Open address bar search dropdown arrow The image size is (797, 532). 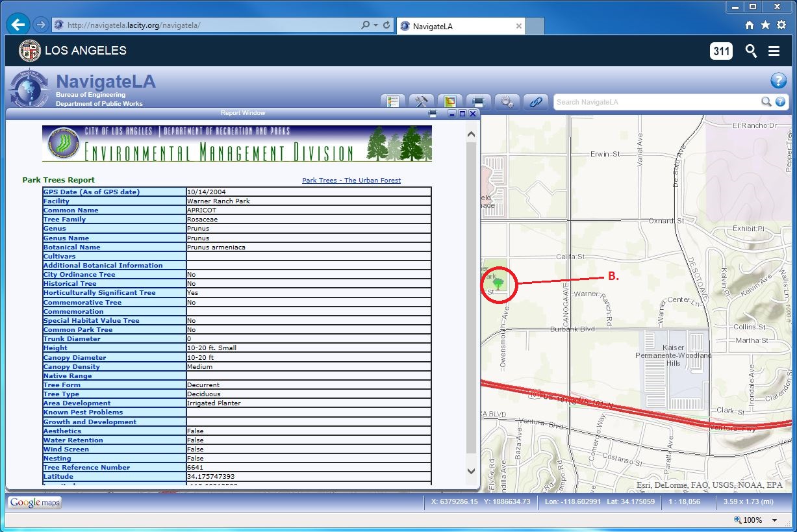tap(376, 25)
